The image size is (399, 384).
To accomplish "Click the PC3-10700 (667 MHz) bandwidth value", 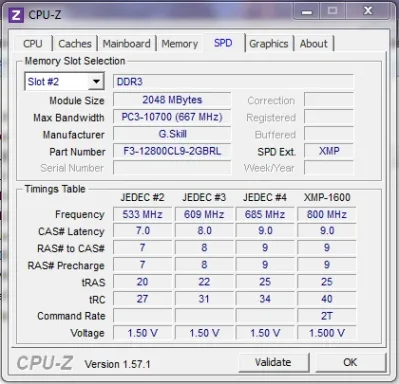I will [172, 117].
